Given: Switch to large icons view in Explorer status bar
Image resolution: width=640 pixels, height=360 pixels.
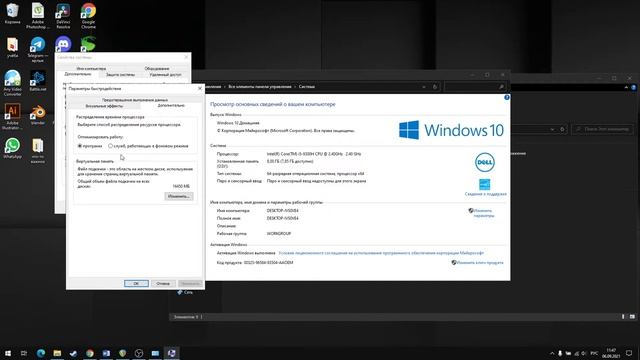Looking at the screenshot, I should (632, 317).
